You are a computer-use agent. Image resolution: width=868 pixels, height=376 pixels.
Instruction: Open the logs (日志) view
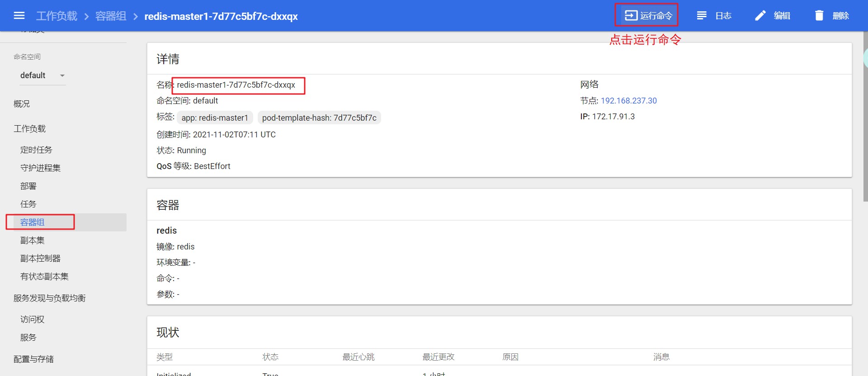(714, 15)
